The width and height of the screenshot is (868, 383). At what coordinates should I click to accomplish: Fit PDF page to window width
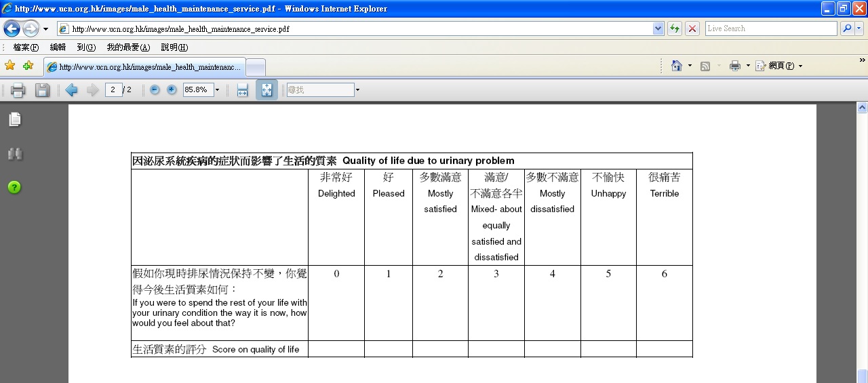[x=242, y=90]
